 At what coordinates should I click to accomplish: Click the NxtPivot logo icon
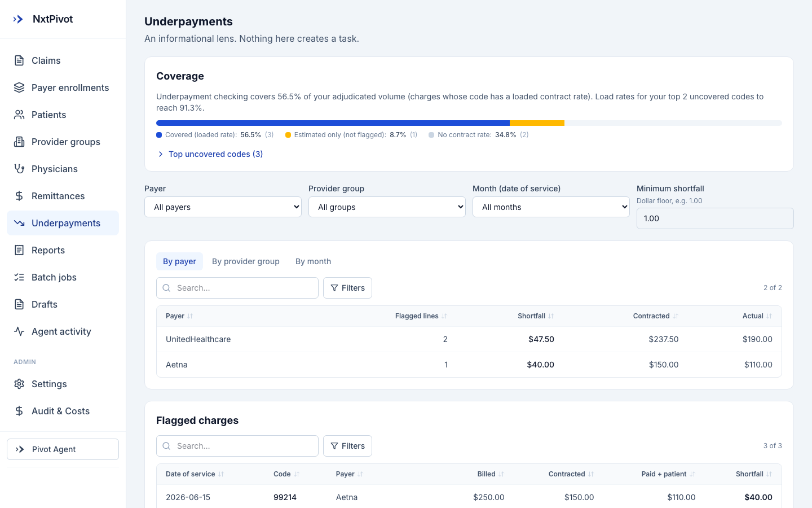click(x=18, y=19)
